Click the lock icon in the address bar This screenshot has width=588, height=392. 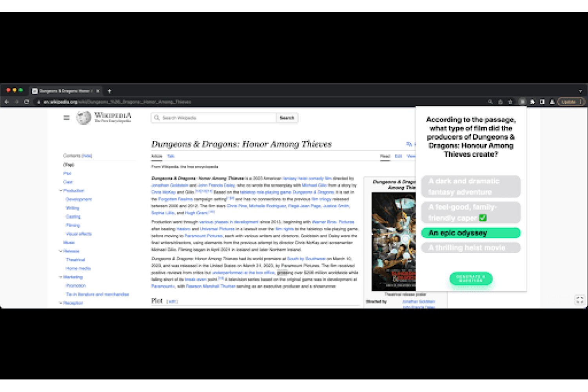click(39, 102)
